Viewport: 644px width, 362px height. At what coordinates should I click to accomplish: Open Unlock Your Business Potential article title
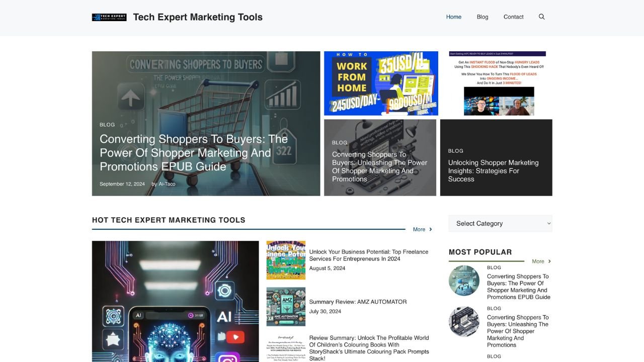[369, 255]
